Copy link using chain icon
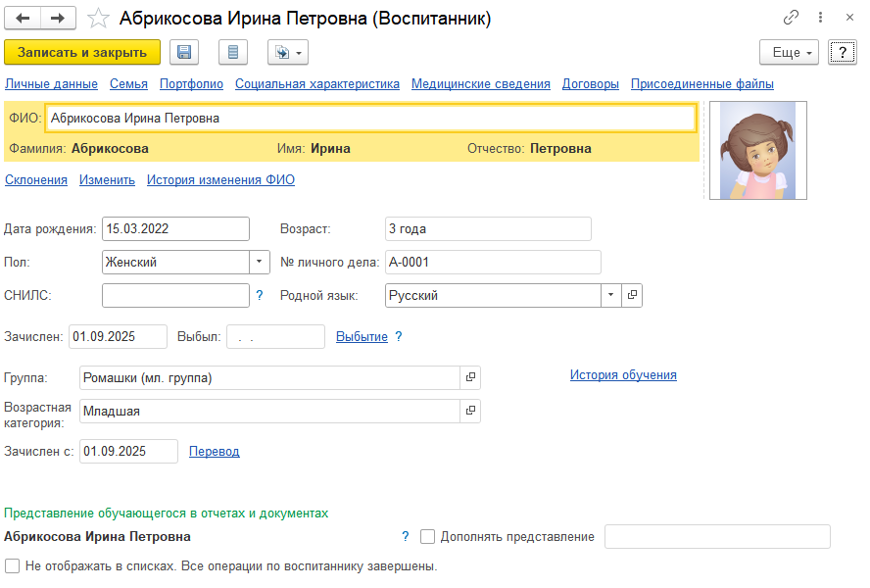 point(791,19)
